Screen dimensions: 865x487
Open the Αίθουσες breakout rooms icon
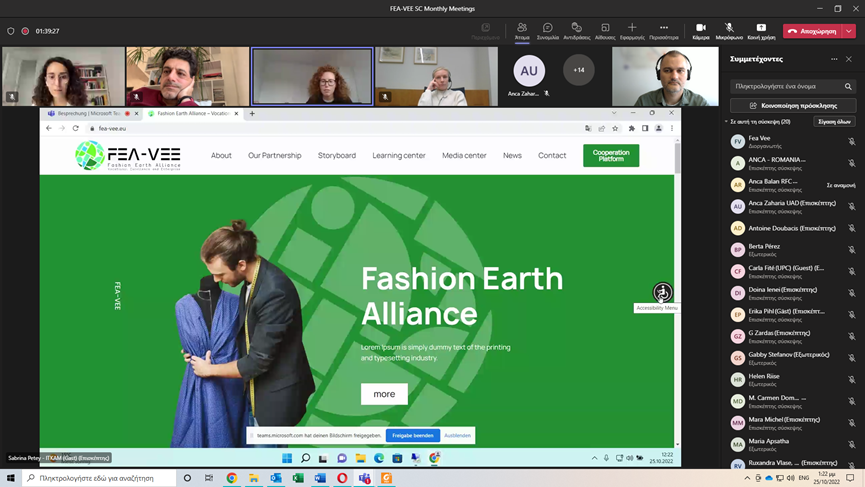point(605,28)
